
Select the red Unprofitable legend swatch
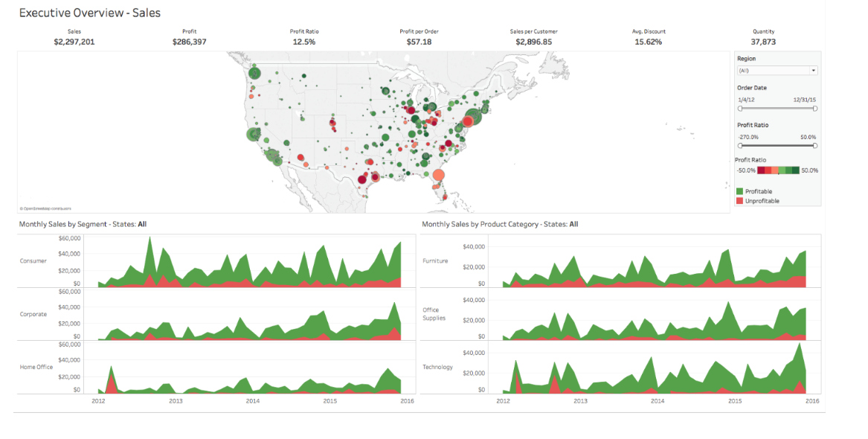(740, 201)
